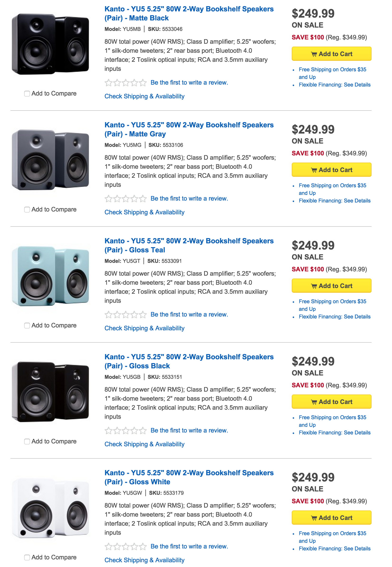Open Matte Gray YU5 product title link
This screenshot has width=392, height=567.
coord(189,130)
